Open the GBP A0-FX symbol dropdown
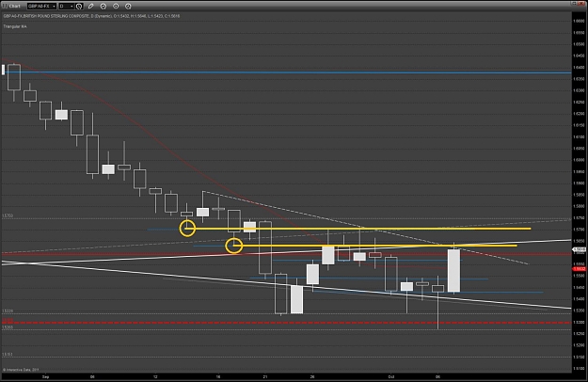 (x=42, y=6)
